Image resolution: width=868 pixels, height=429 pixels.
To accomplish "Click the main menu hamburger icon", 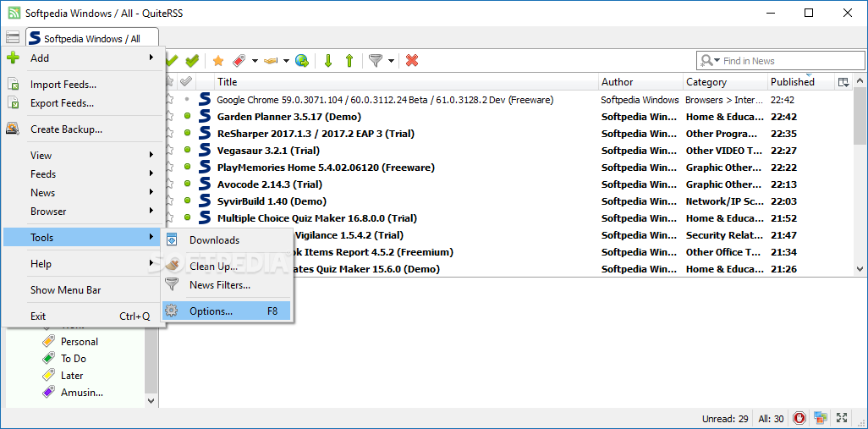I will tap(13, 37).
